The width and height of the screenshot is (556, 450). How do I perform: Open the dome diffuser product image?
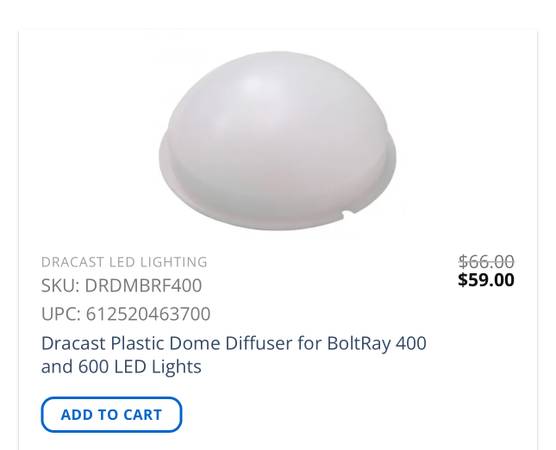(x=278, y=141)
